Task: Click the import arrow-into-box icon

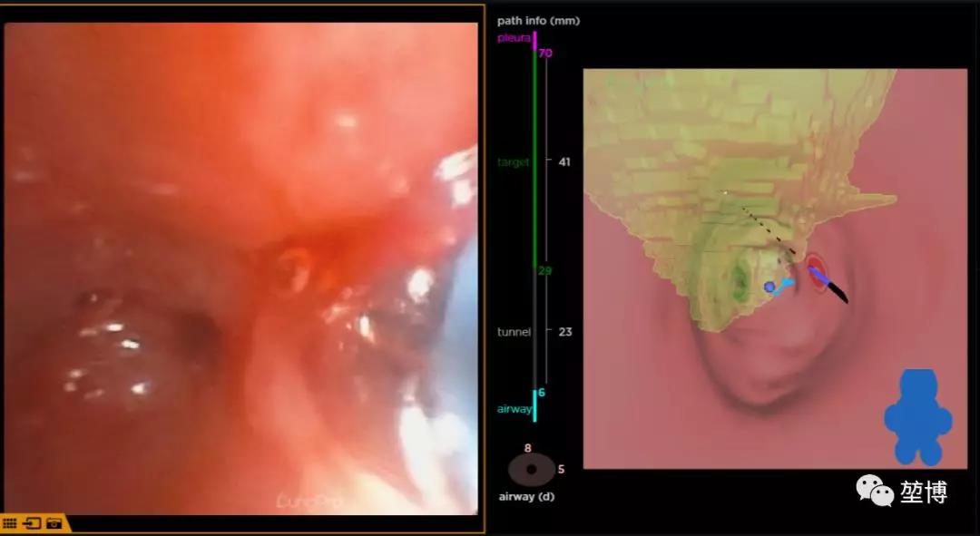Action: pos(32,523)
